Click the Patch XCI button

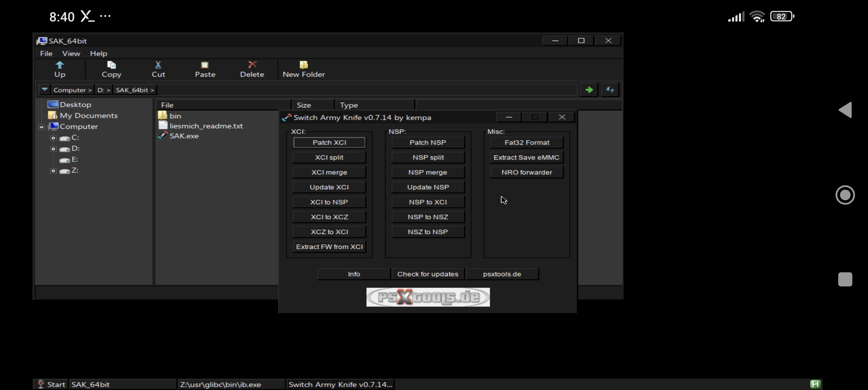(x=329, y=143)
